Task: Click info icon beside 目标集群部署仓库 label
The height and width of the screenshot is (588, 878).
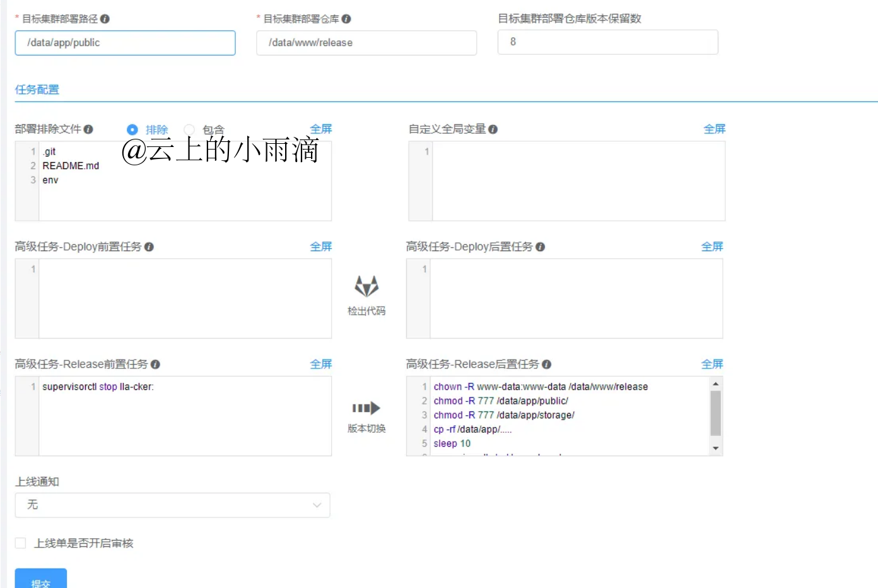Action: (346, 19)
